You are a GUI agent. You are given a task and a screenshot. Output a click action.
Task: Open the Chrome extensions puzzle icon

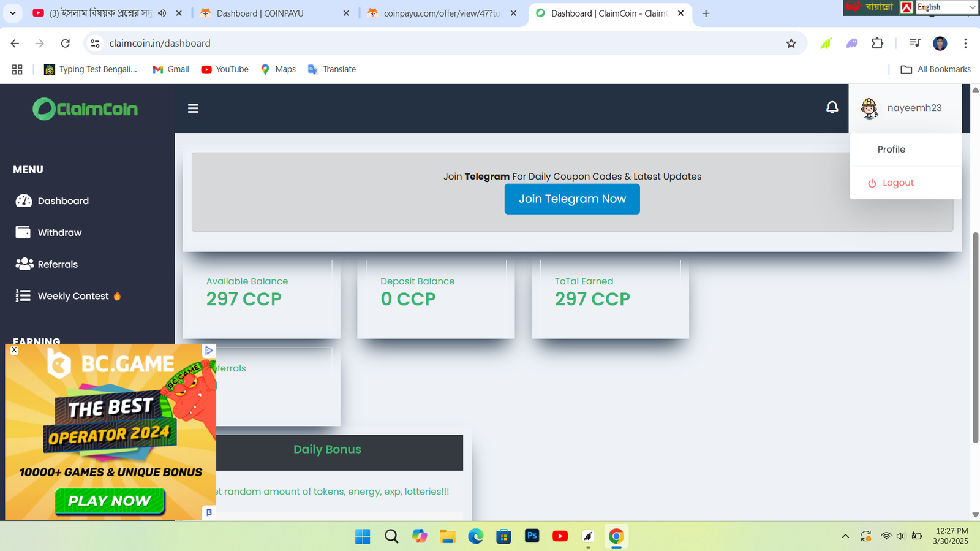pos(877,43)
